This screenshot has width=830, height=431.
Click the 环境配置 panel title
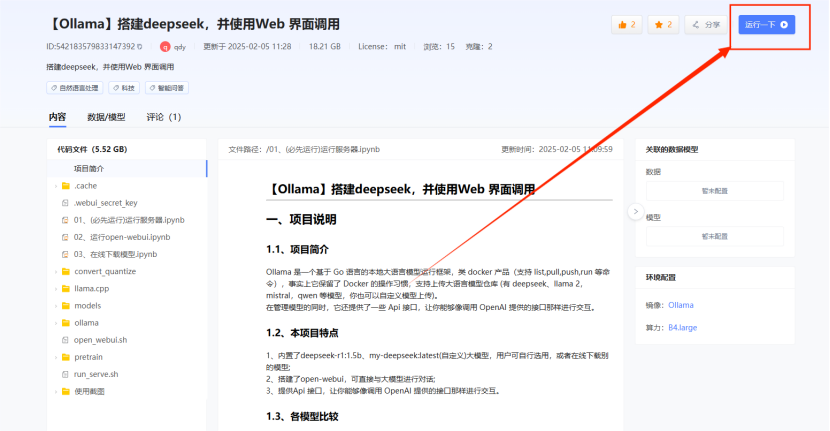click(x=661, y=277)
